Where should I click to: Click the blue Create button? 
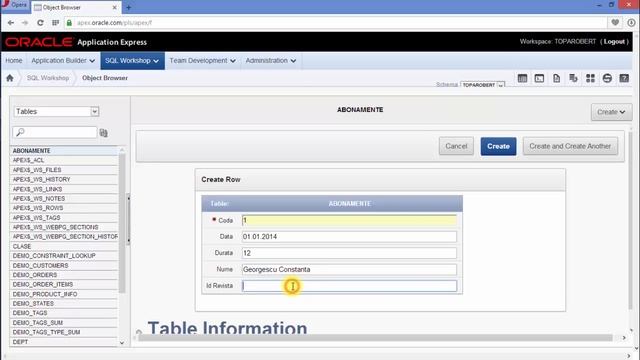(498, 146)
